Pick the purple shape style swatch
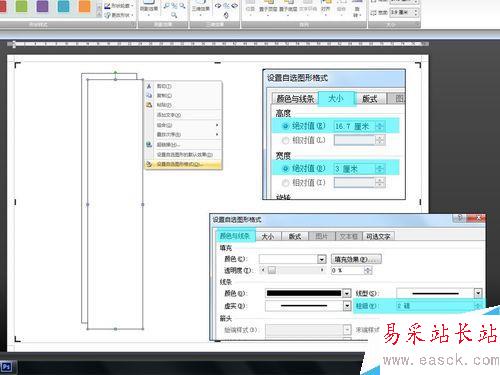500x375 pixels. pos(42,6)
